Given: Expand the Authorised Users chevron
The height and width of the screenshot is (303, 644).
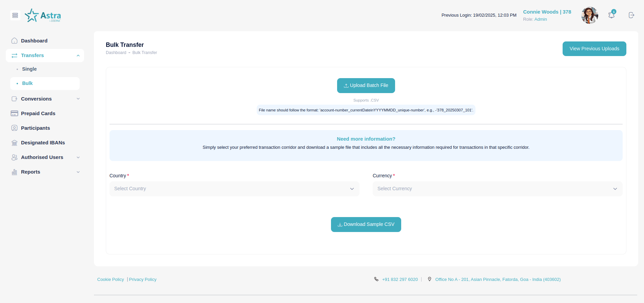Looking at the screenshot, I should (78, 157).
